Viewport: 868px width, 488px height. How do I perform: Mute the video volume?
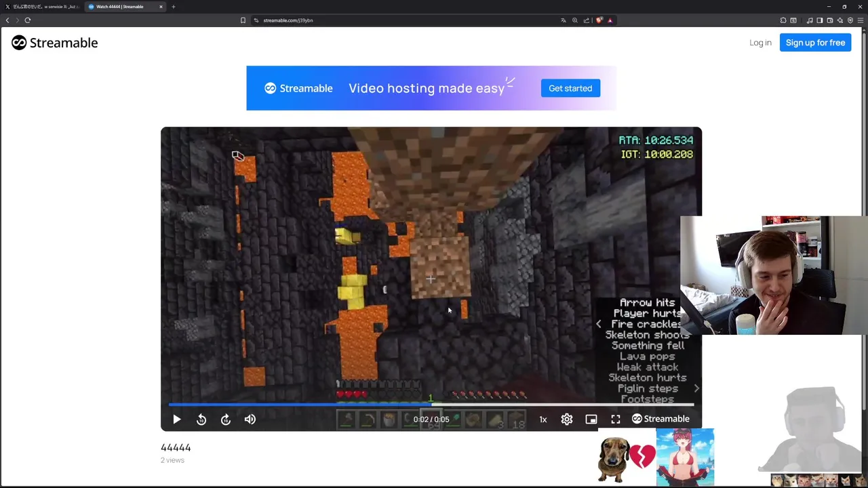(250, 420)
